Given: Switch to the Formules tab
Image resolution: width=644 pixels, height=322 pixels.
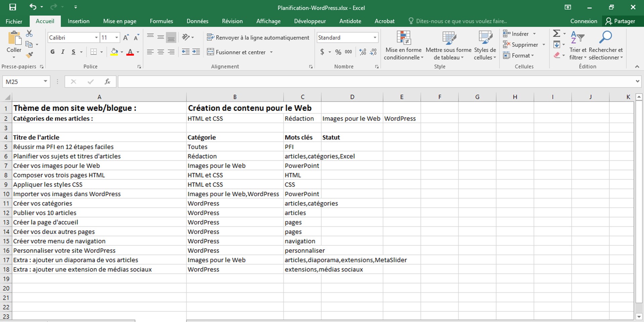Looking at the screenshot, I should (161, 21).
